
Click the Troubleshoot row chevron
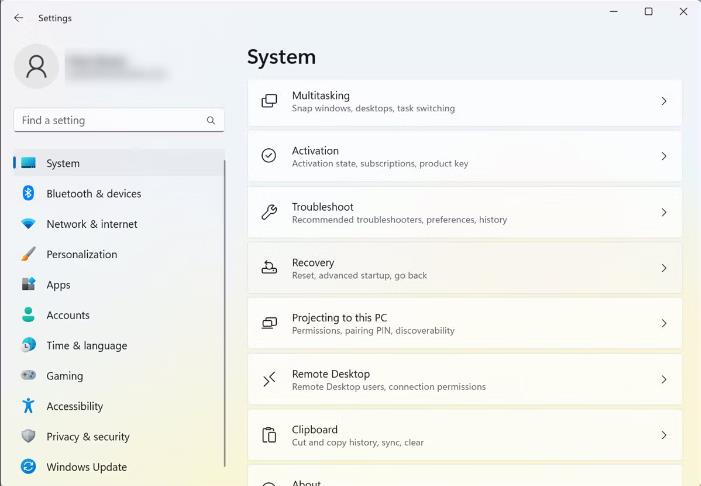coord(664,212)
